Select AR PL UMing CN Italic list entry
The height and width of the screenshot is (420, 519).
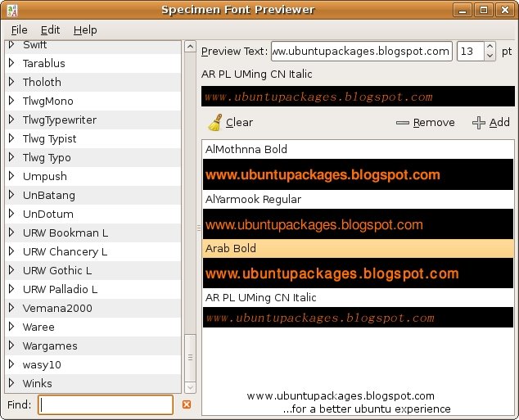click(x=358, y=297)
